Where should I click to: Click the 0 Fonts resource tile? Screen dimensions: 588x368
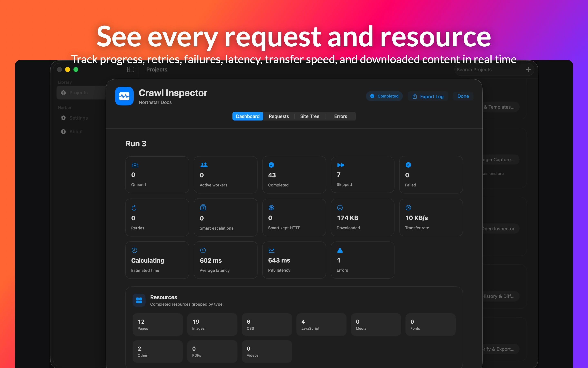[430, 324]
